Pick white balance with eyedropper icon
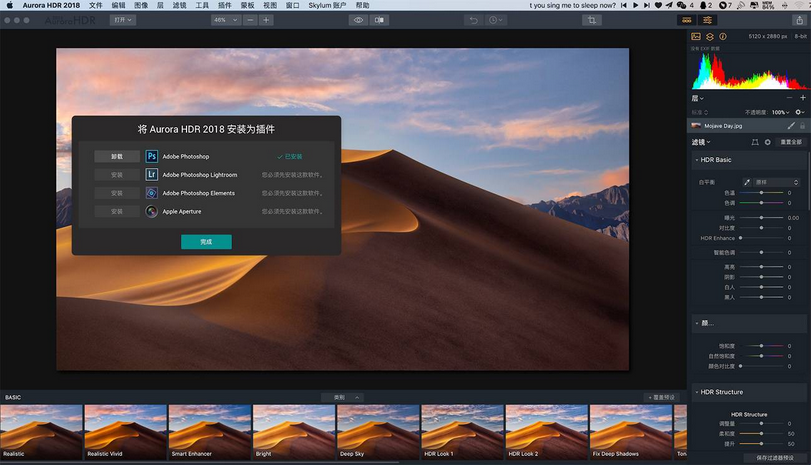The width and height of the screenshot is (812, 466). pos(747,182)
